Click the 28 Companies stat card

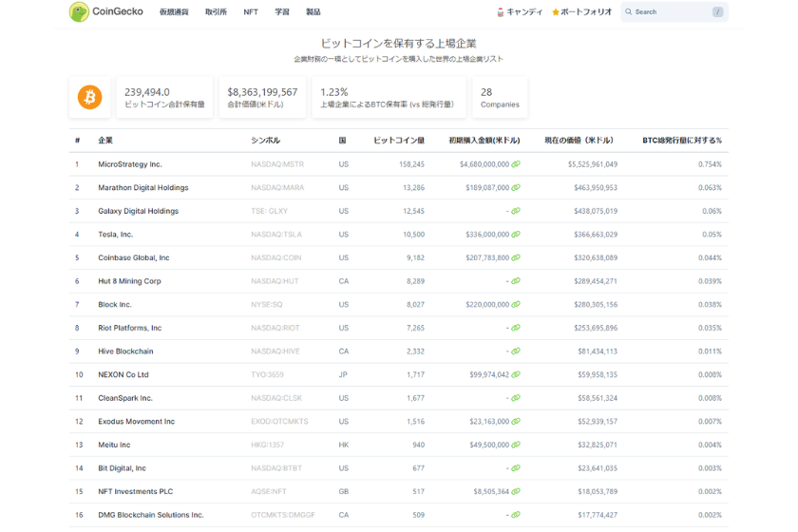pos(500,97)
